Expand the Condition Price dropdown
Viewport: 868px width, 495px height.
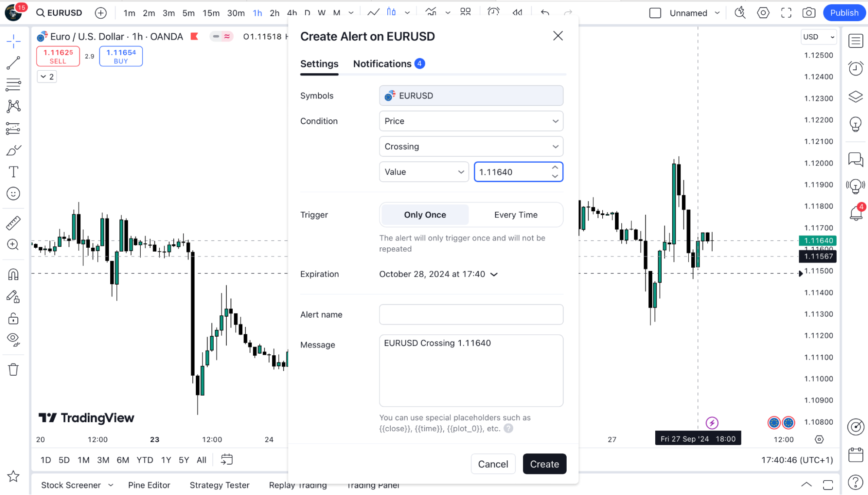pos(471,121)
